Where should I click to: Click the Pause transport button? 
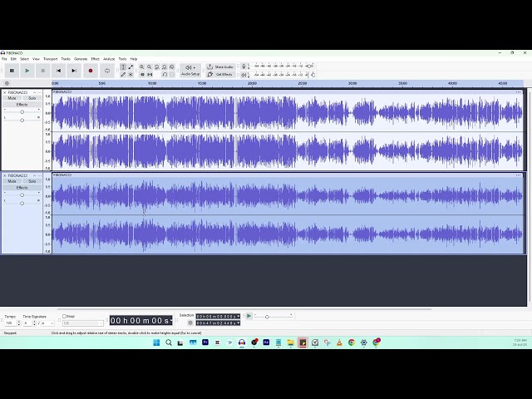(12, 71)
